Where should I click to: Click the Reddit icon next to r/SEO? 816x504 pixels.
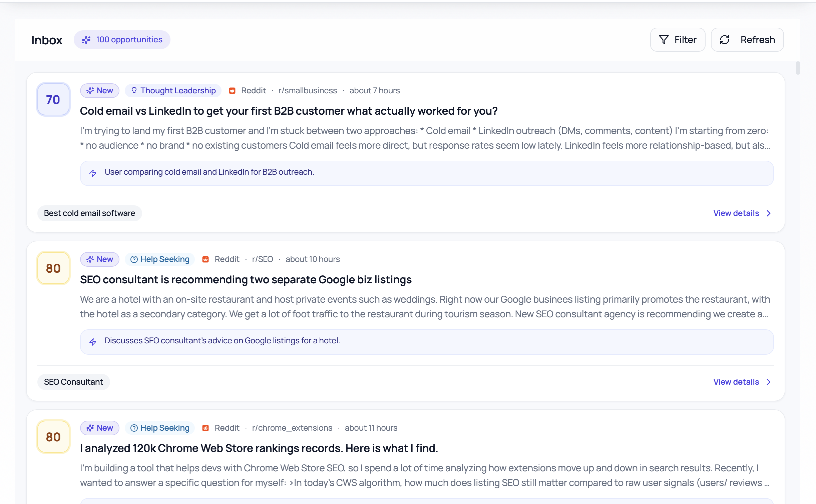(206, 259)
